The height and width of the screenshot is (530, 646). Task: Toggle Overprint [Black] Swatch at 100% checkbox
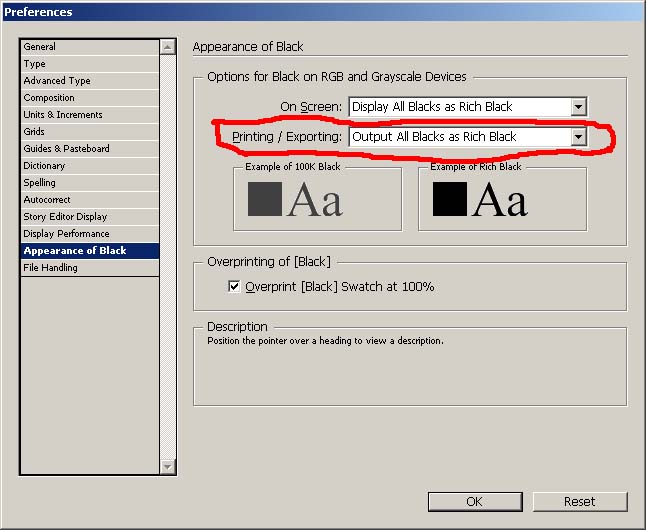coord(234,286)
